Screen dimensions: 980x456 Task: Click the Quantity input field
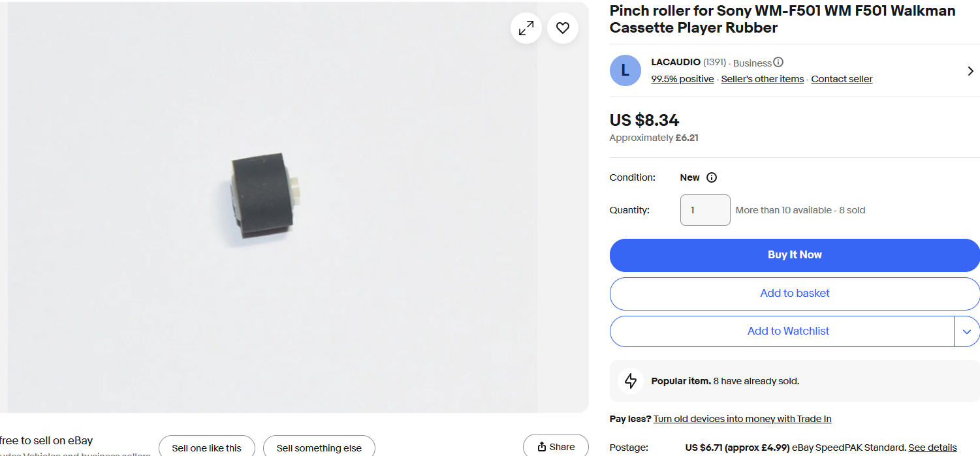click(704, 210)
